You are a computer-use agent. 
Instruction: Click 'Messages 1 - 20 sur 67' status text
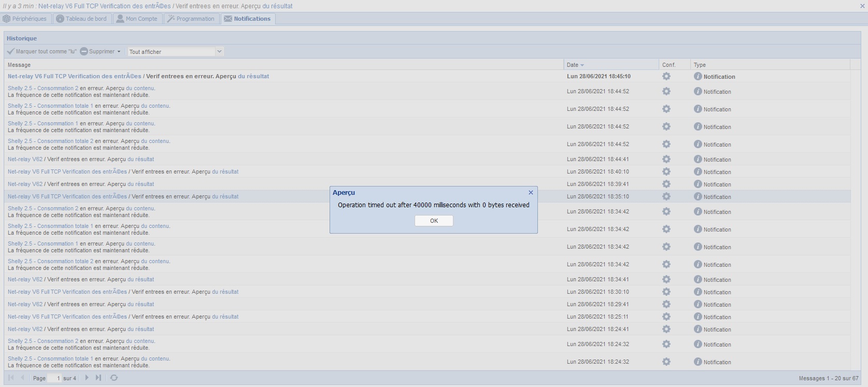(x=829, y=378)
